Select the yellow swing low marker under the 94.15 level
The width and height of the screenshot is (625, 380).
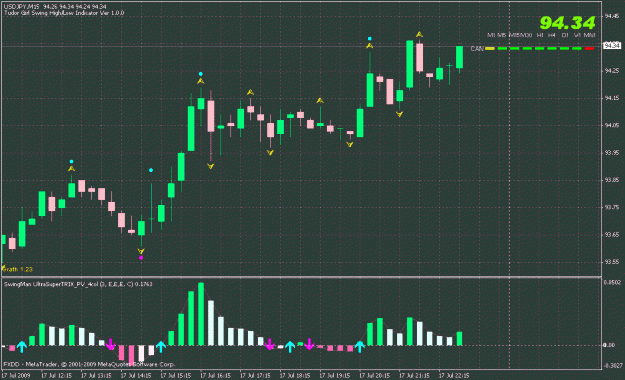399,114
